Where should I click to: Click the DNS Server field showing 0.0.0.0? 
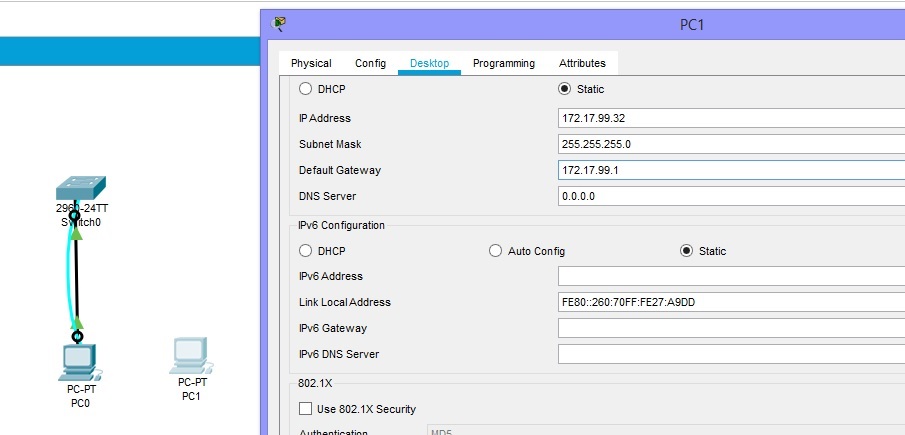(730, 196)
